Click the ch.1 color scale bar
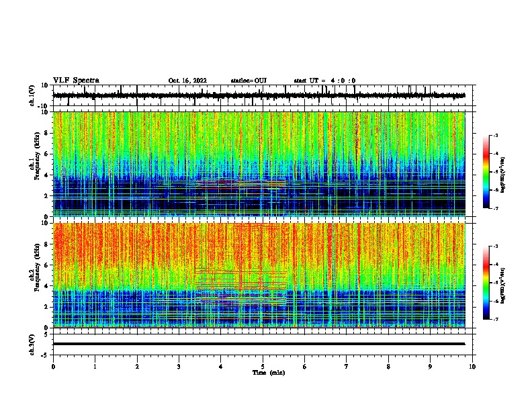This screenshot has width=532, height=411. point(486,171)
